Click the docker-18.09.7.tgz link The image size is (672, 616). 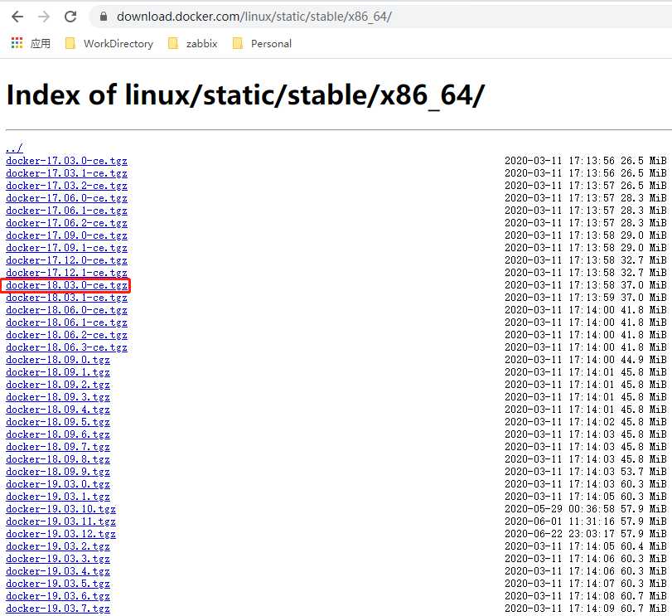point(58,447)
